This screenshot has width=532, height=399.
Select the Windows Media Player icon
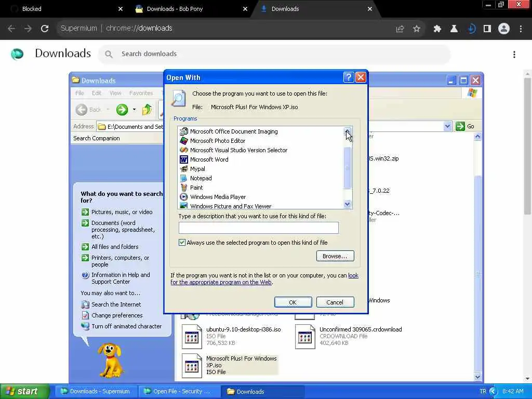tap(183, 197)
